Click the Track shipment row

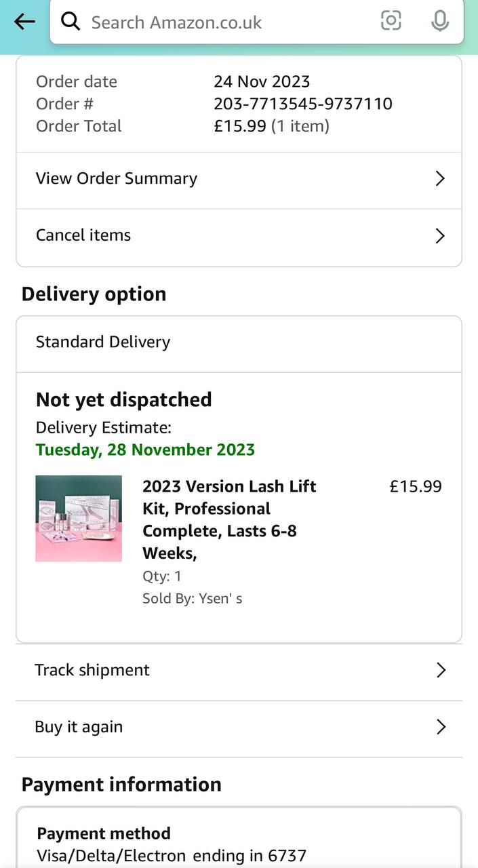[x=92, y=670]
